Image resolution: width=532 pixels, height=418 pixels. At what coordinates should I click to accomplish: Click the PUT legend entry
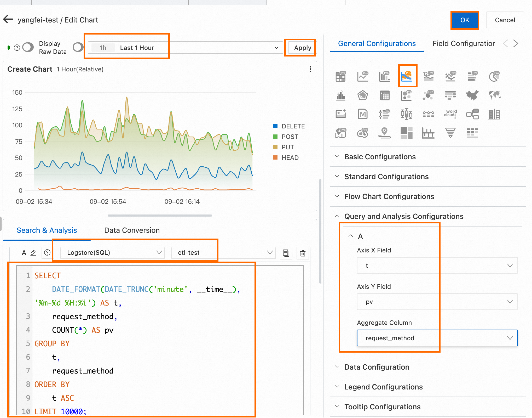click(x=284, y=147)
